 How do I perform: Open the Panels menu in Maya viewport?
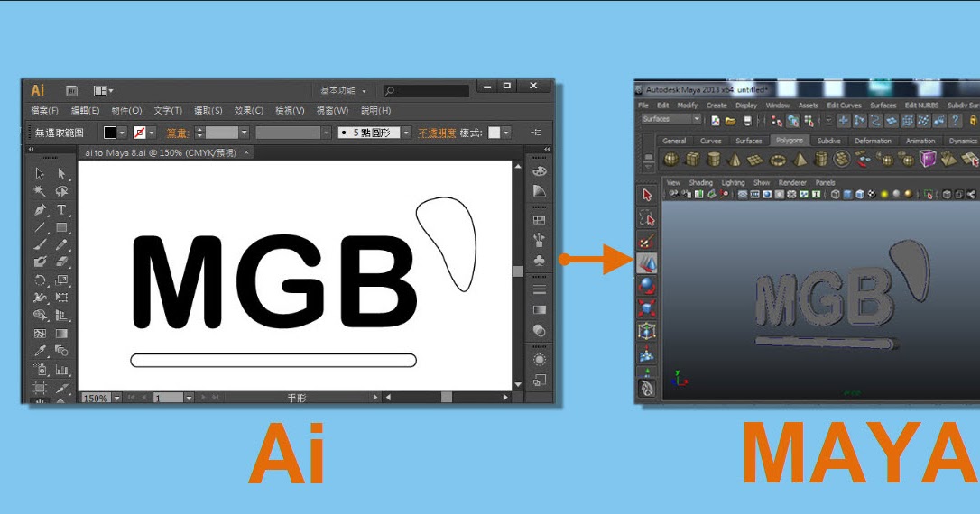(x=825, y=182)
